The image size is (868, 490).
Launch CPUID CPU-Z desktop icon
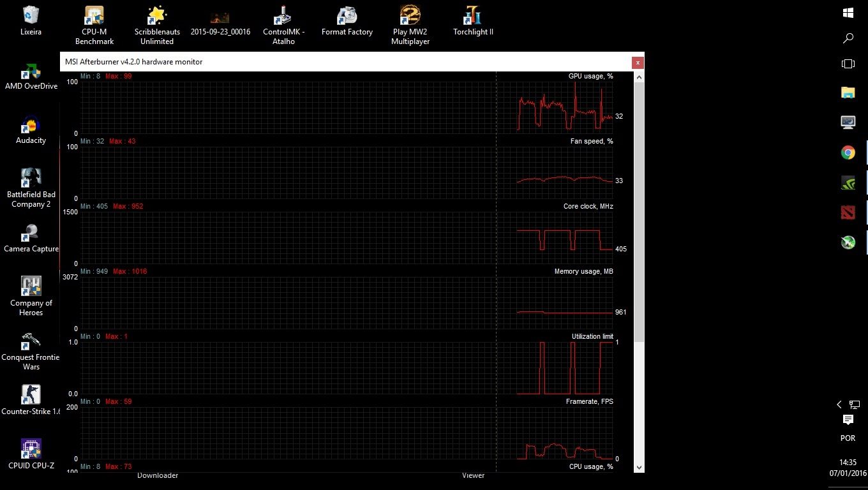(x=31, y=455)
